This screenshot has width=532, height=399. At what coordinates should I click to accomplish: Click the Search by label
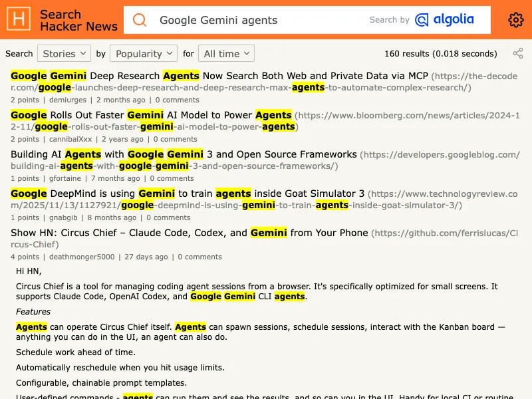coord(390,20)
